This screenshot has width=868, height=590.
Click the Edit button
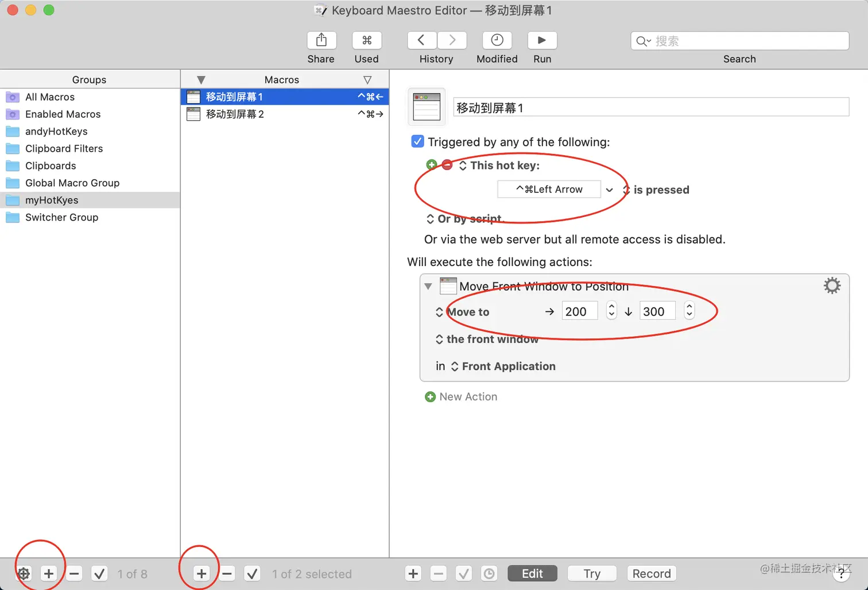532,573
